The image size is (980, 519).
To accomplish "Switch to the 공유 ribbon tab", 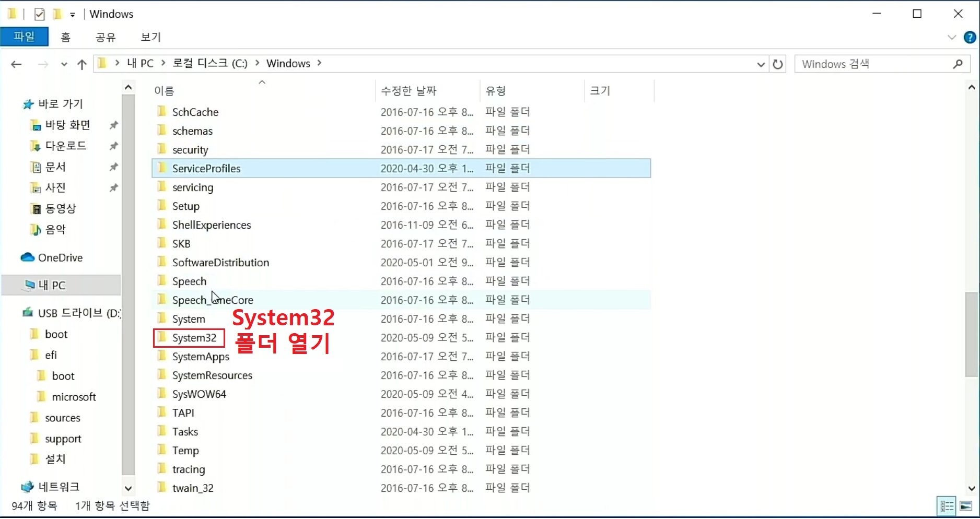I will (106, 37).
